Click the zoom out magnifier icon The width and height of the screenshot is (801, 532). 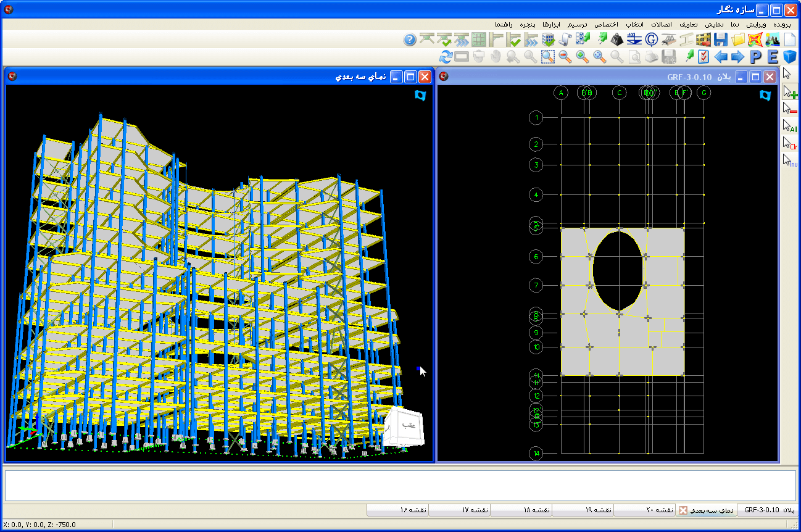565,57
